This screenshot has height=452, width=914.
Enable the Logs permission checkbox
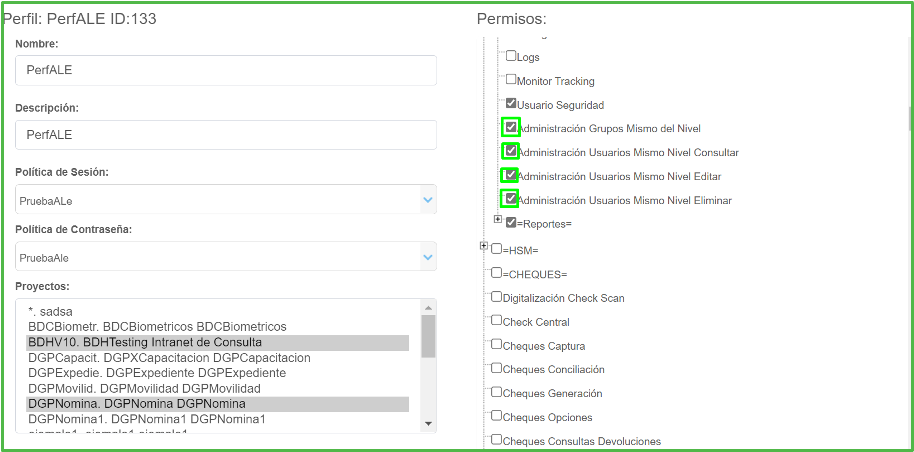click(511, 57)
